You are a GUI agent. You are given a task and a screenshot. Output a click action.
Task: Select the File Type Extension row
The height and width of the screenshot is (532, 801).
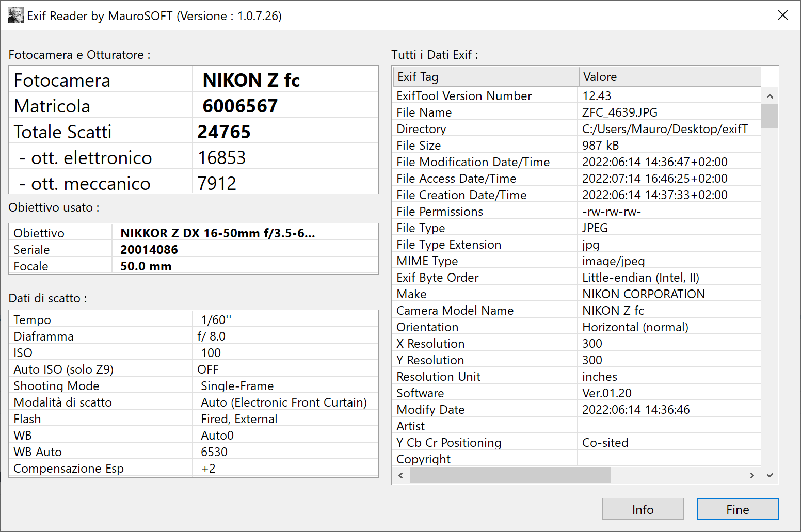pyautogui.click(x=577, y=245)
